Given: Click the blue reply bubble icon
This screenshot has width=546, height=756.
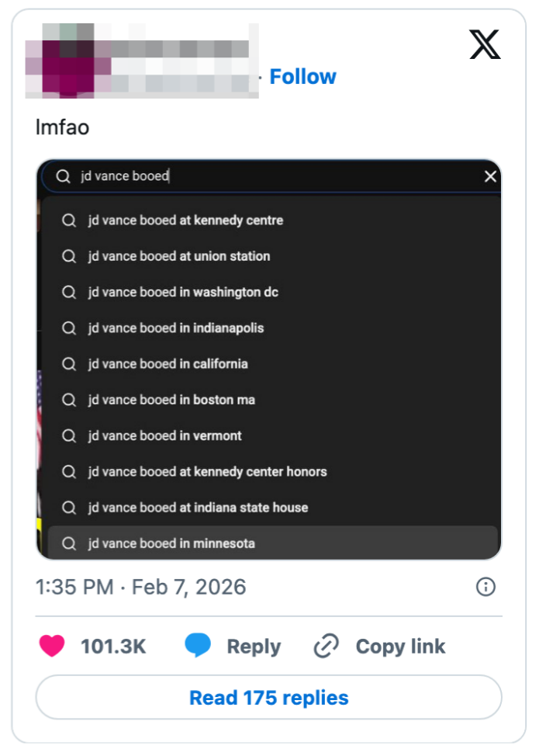Looking at the screenshot, I should pos(198,646).
